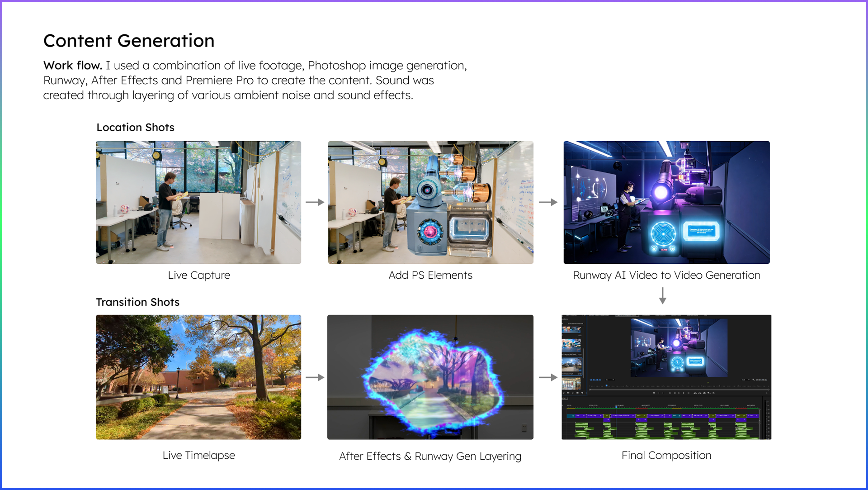Click the 'Content Generation' slide title

click(129, 41)
